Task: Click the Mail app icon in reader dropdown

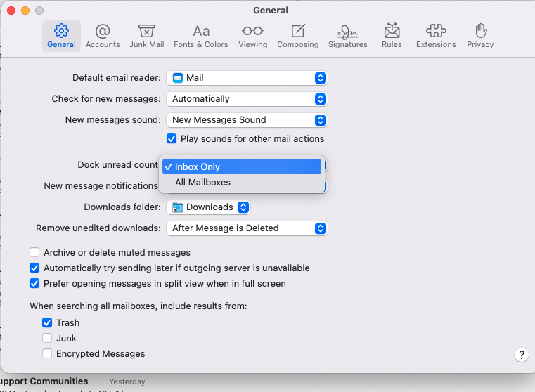Action: coord(178,78)
